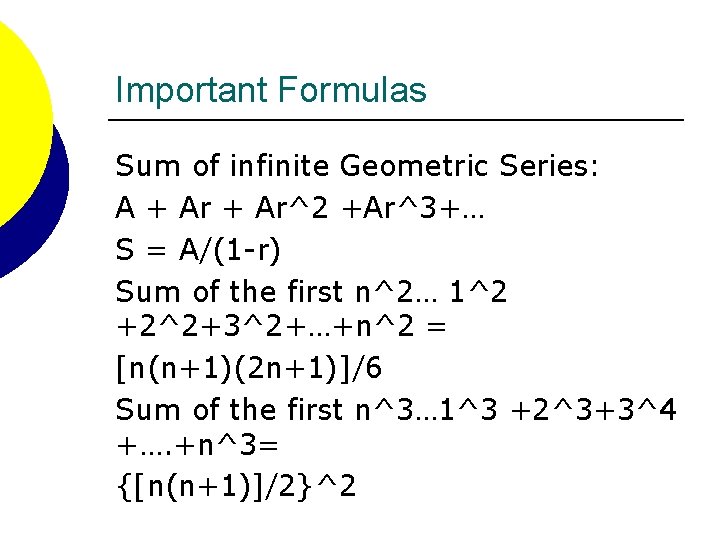This screenshot has height=540, width=720.
Task: Select the "[n(n+1)(2n+1)]/6" formula
Action: click(249, 367)
